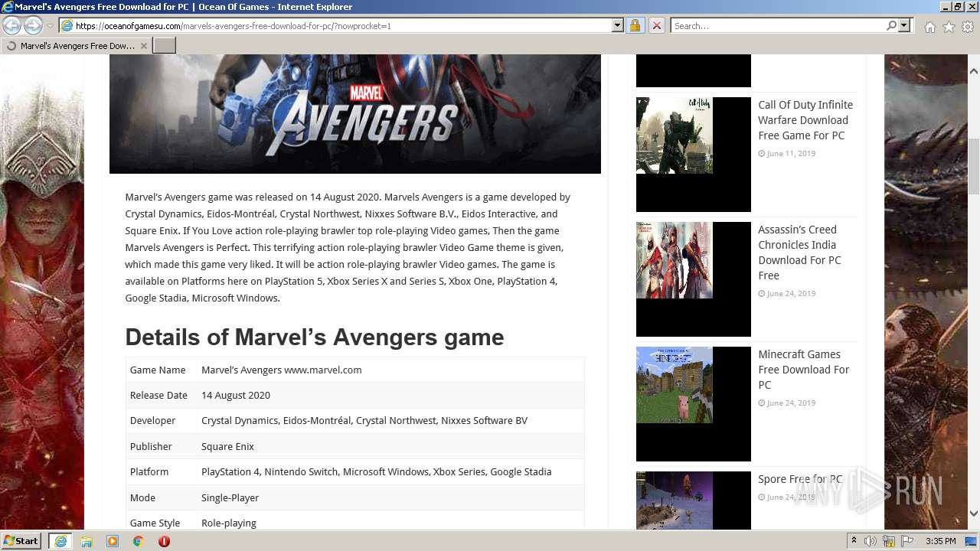Screen dimensions: 980x551
Task: Close the Marvel's Avengers tab
Action: 143,46
